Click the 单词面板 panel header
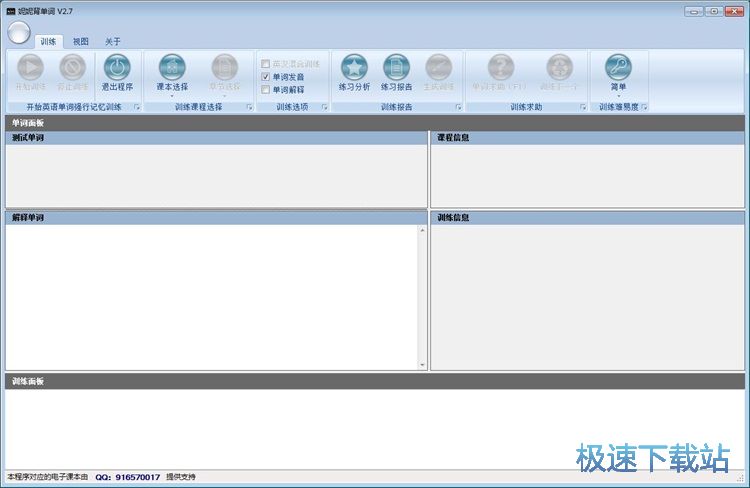The image size is (750, 488). tap(375, 123)
